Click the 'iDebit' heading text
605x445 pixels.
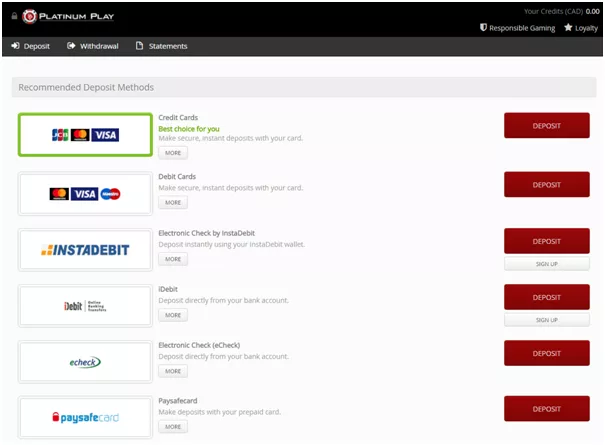click(x=168, y=289)
